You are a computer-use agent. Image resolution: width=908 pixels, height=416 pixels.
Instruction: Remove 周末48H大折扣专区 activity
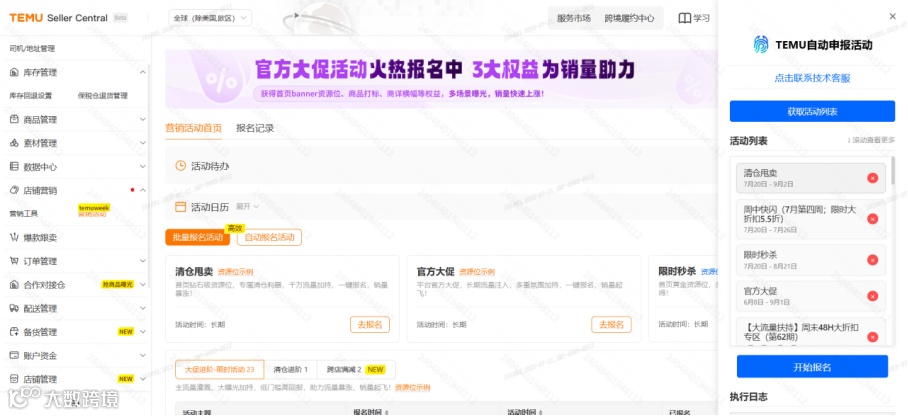tap(873, 337)
